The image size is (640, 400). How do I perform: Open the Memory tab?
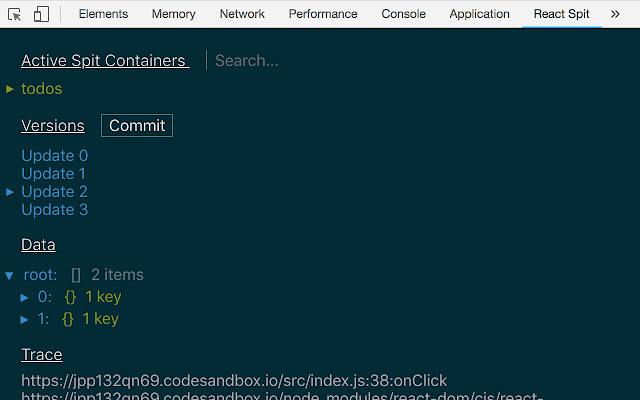[x=174, y=14]
